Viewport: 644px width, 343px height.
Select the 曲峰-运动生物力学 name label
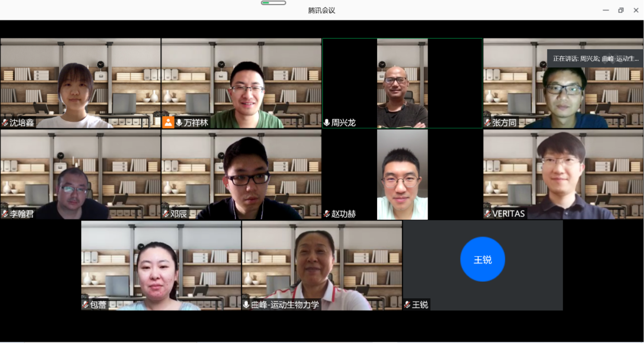click(x=285, y=305)
